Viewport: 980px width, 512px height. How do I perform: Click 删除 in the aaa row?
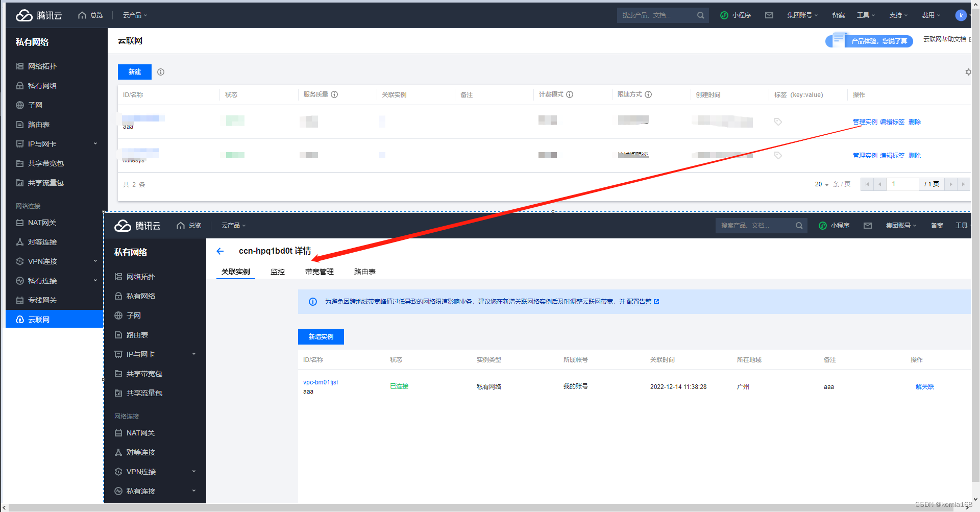915,121
